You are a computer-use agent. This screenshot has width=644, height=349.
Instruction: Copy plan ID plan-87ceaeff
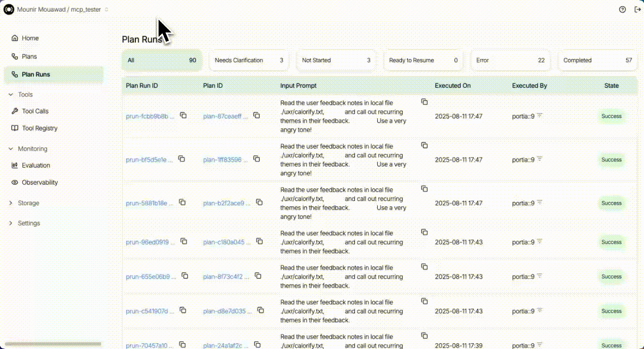tap(257, 115)
